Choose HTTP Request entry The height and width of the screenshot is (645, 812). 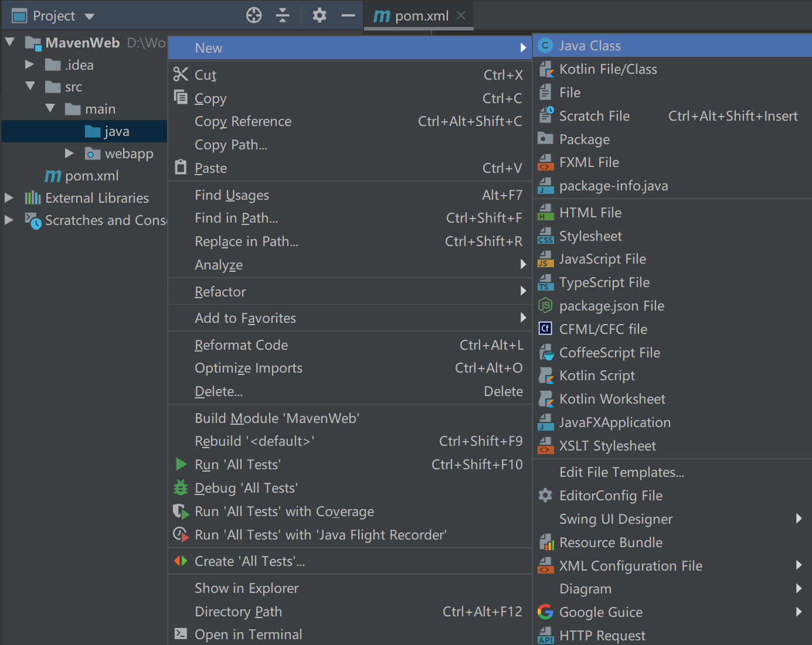click(x=672, y=635)
